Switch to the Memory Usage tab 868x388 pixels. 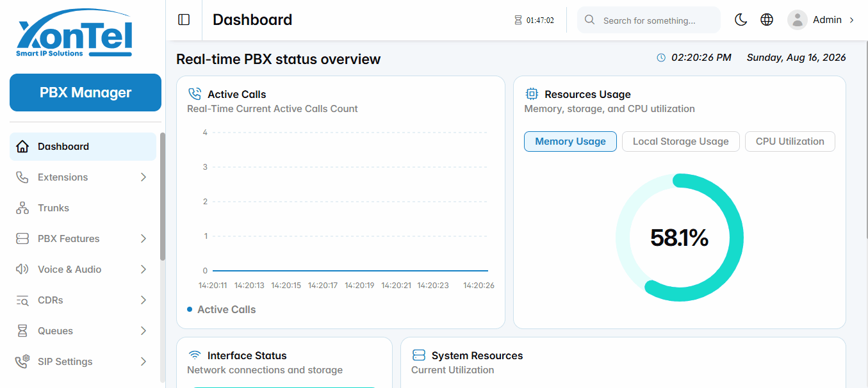point(570,141)
